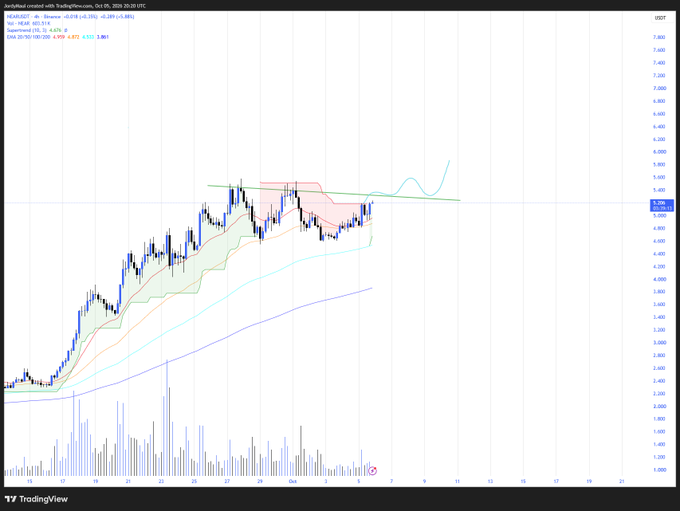Click the 7.000 price scale label
Screen dimensions: 680x511
(x=659, y=88)
